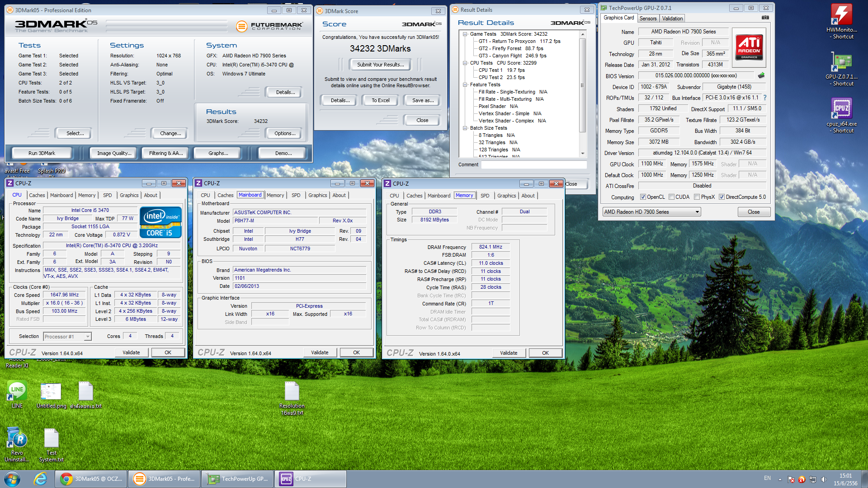The image size is (868, 488).
Task: Toggle the CUDA checkbox
Action: pyautogui.click(x=671, y=197)
